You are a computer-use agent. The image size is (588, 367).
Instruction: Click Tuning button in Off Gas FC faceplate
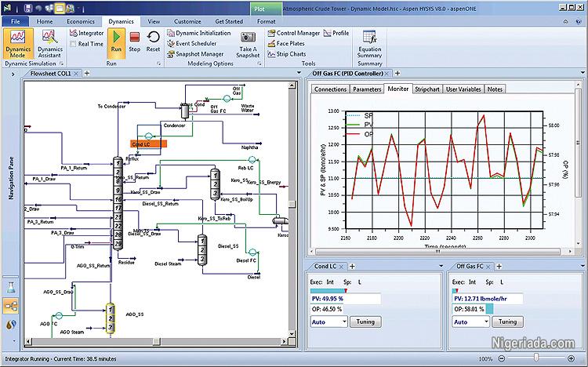pos(507,322)
